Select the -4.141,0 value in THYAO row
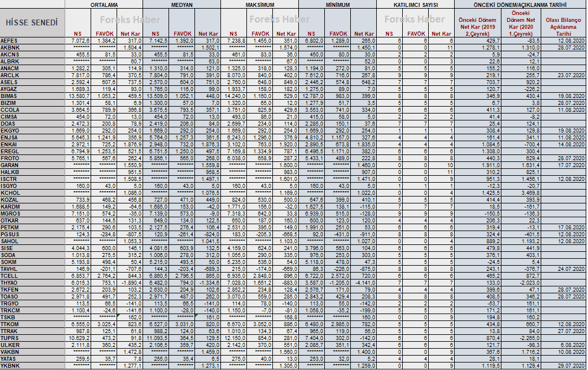The image size is (588, 370). click(364, 283)
